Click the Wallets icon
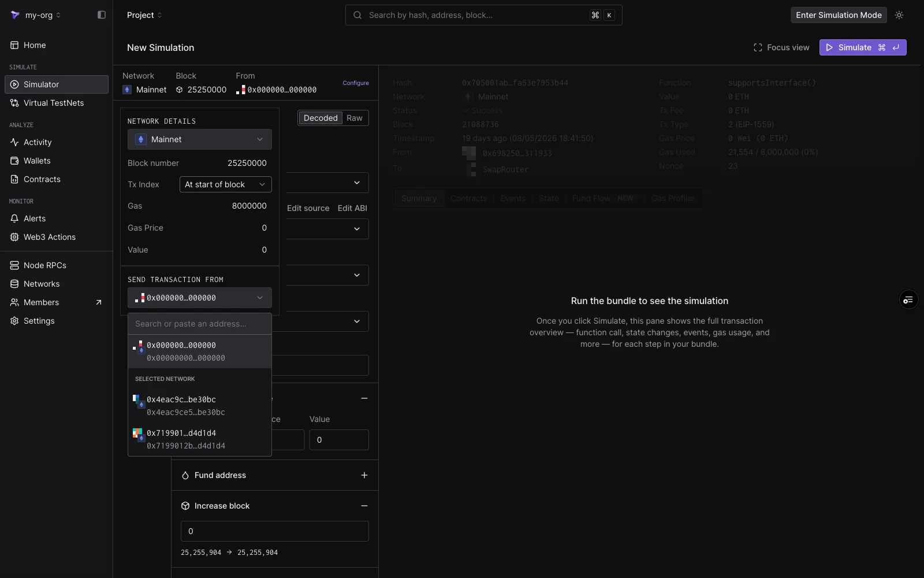This screenshot has width=924, height=578. 14,161
